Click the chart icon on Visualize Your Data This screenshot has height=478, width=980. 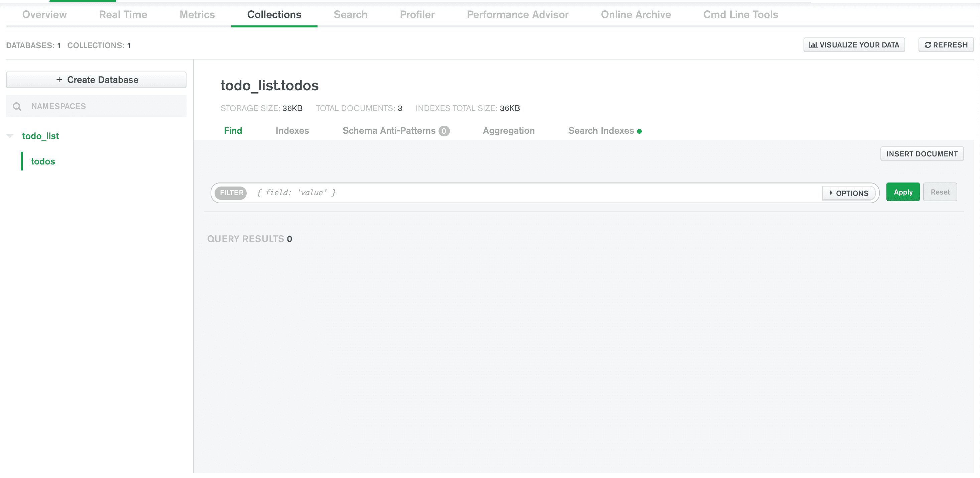[813, 45]
